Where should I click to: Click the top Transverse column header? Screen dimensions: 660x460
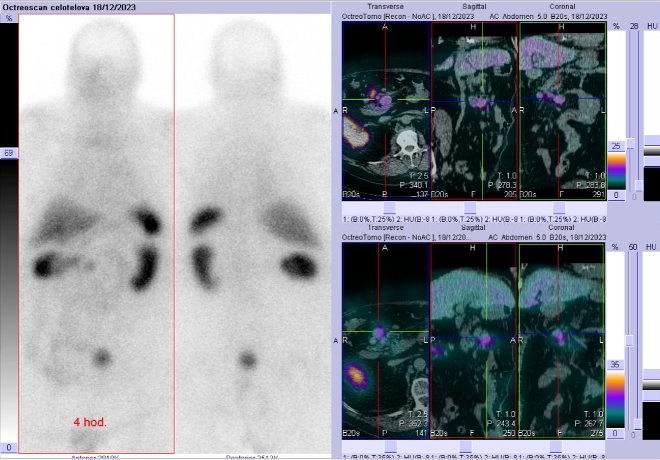point(386,6)
